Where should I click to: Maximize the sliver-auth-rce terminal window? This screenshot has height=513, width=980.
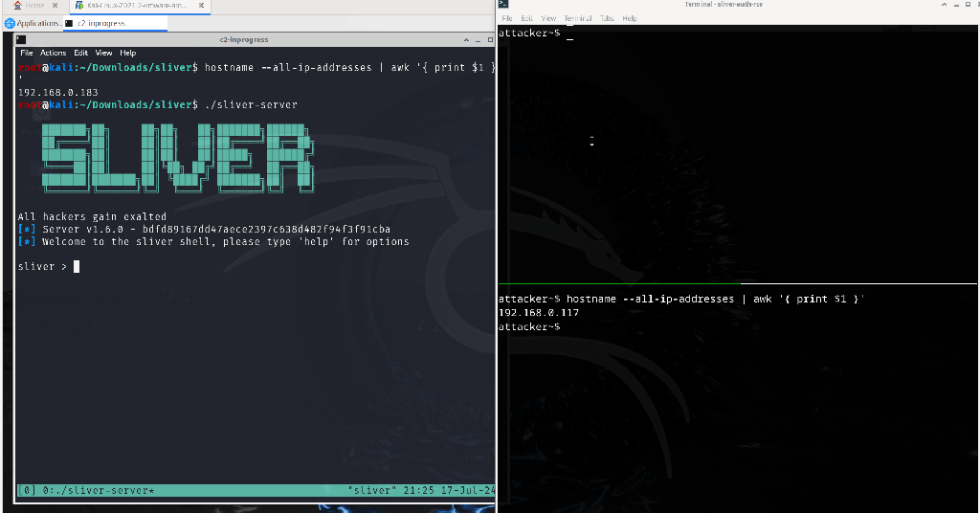click(968, 5)
